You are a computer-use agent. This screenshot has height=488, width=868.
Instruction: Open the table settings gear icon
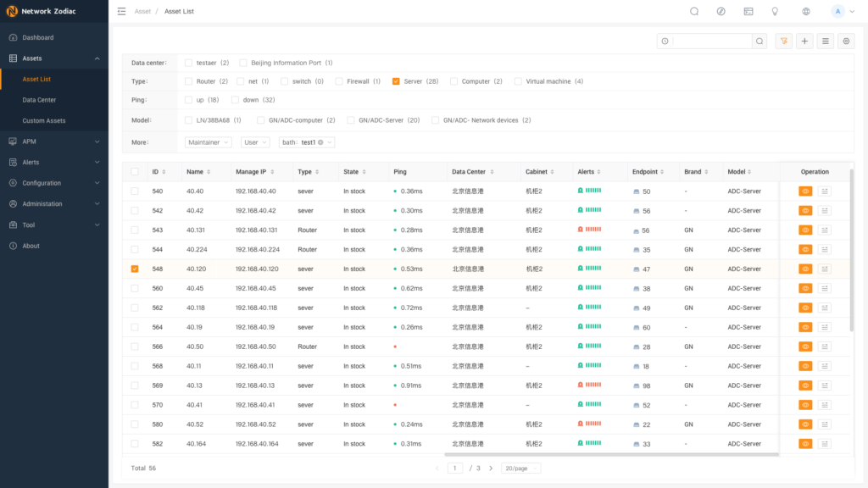[x=847, y=41]
